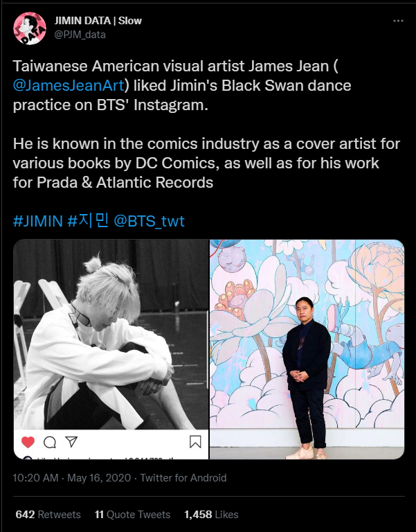The height and width of the screenshot is (532, 416).
Task: Open the black-and-white dance practice photo
Action: (111, 349)
